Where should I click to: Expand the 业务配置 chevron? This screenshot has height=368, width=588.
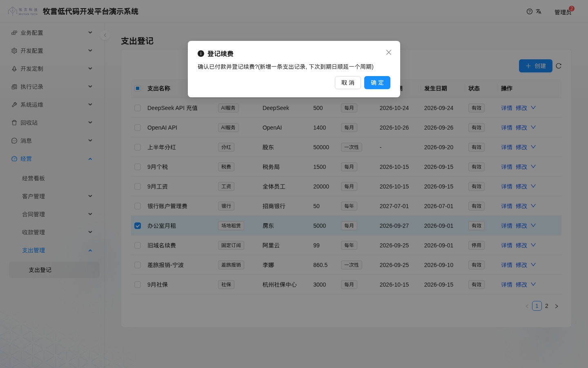[x=90, y=33]
